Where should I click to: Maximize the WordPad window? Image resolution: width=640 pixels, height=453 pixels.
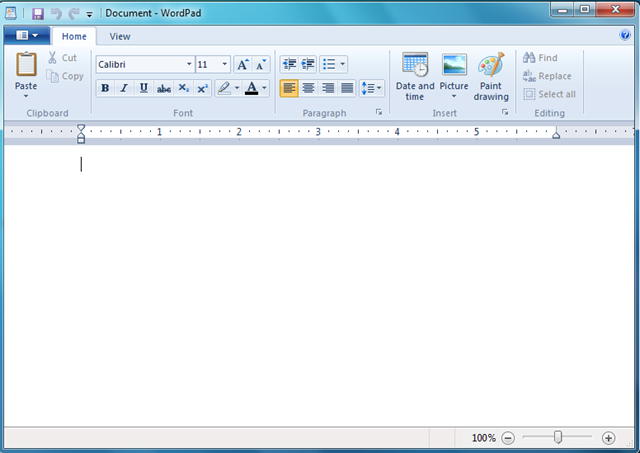584,10
